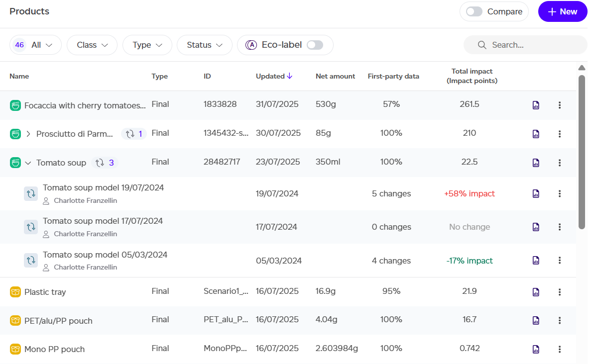Open the All products filter dropdown
The height and width of the screenshot is (364, 598).
(35, 45)
